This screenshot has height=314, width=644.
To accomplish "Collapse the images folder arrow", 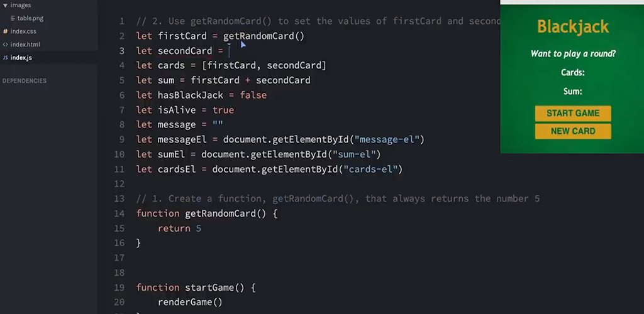I will tap(5, 5).
